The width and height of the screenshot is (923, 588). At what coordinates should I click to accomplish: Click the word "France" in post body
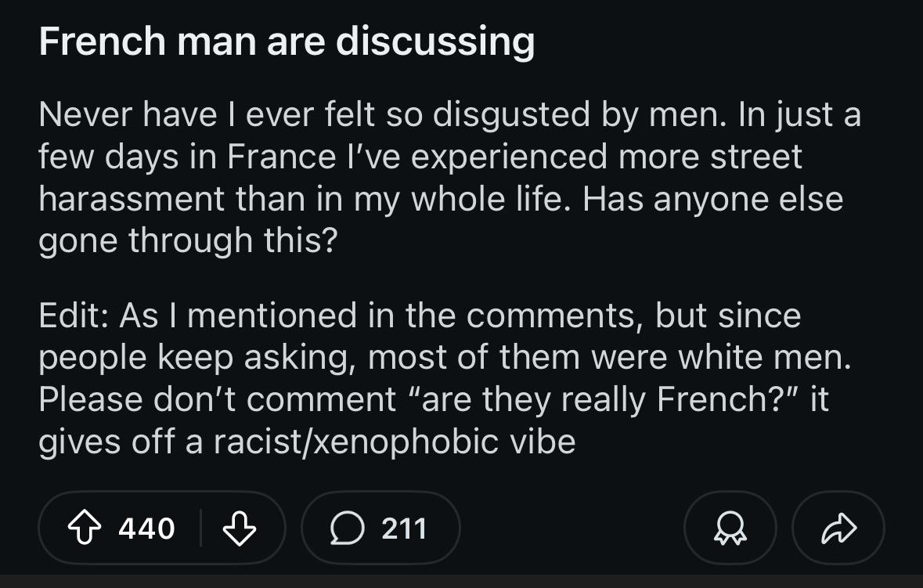(x=281, y=157)
